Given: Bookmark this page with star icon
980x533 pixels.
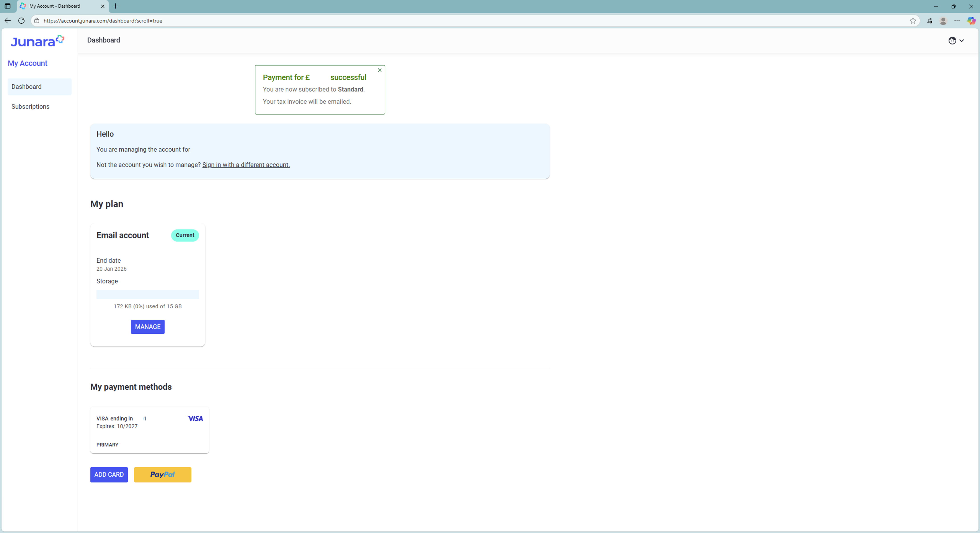Looking at the screenshot, I should coord(913,20).
